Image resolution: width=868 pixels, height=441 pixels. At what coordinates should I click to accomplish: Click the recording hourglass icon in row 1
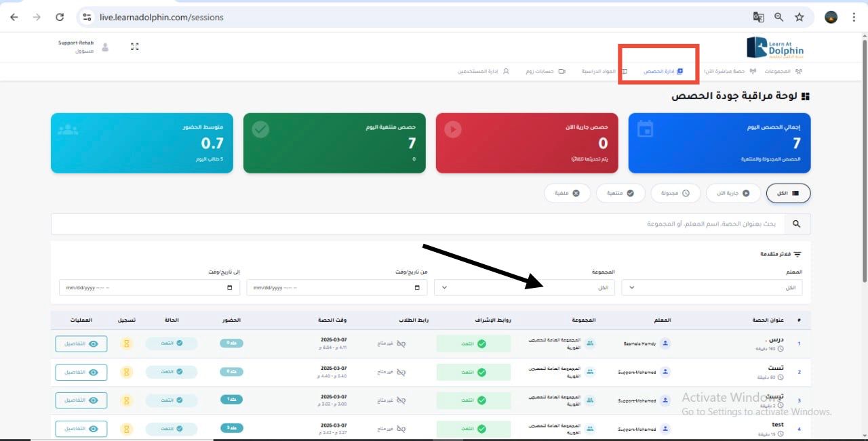click(125, 343)
